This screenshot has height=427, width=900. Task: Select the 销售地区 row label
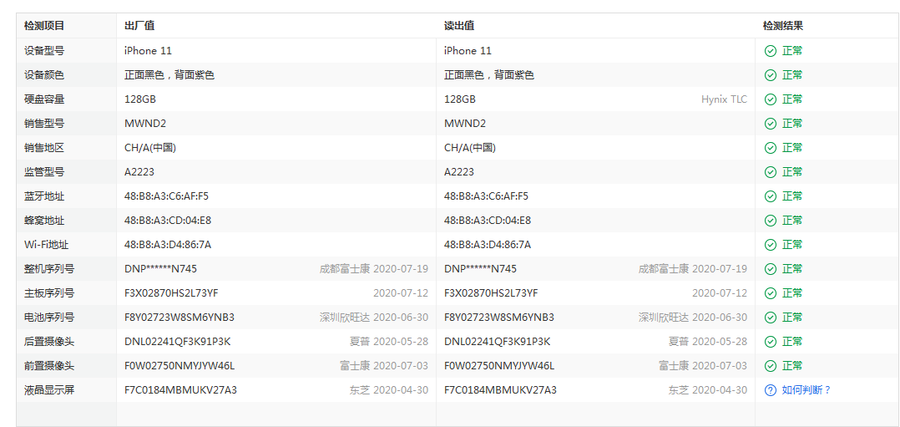coord(44,148)
